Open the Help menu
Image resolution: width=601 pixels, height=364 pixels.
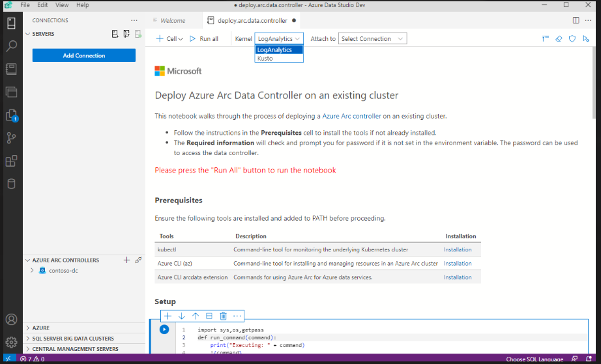pyautogui.click(x=82, y=5)
